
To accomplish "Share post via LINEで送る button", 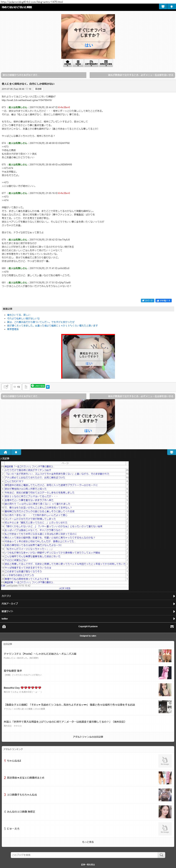I will [x=38, y=386].
